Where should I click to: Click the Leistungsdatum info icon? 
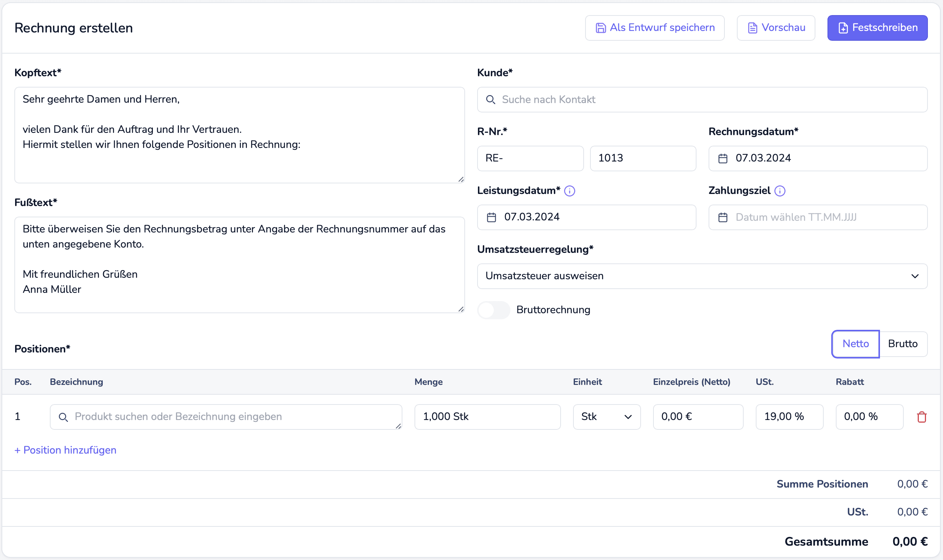tap(570, 191)
